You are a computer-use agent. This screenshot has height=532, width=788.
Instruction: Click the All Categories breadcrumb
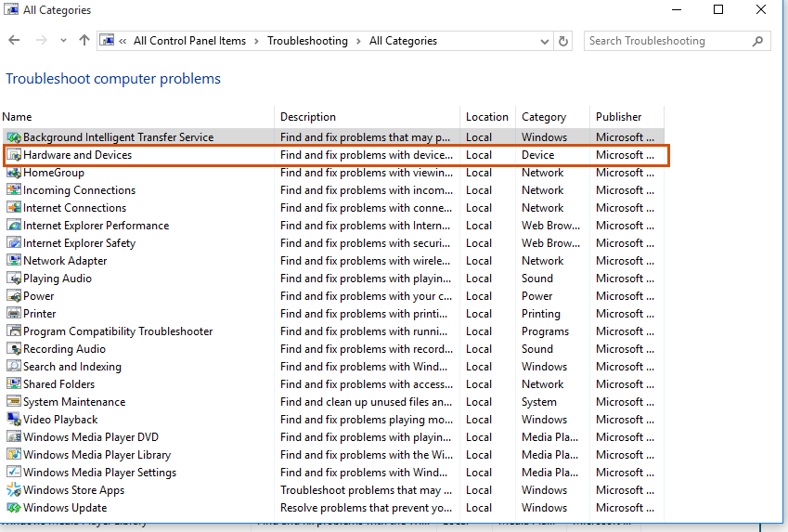(403, 41)
